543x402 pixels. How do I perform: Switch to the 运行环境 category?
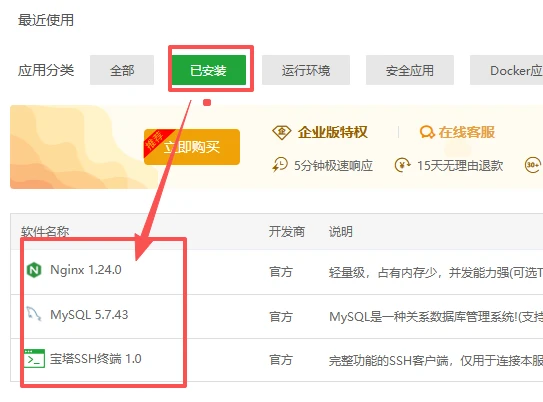tap(306, 70)
